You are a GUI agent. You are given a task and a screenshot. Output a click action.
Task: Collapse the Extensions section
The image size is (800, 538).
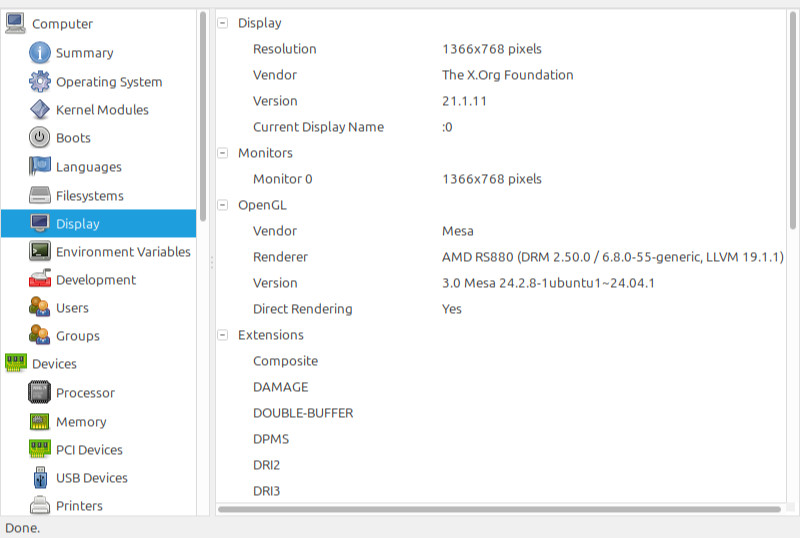(x=222, y=335)
